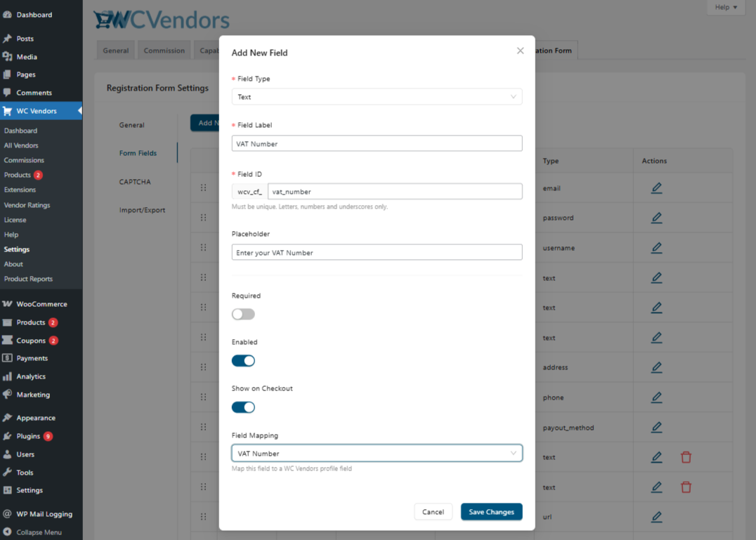Open the Field Type dropdown

click(377, 97)
